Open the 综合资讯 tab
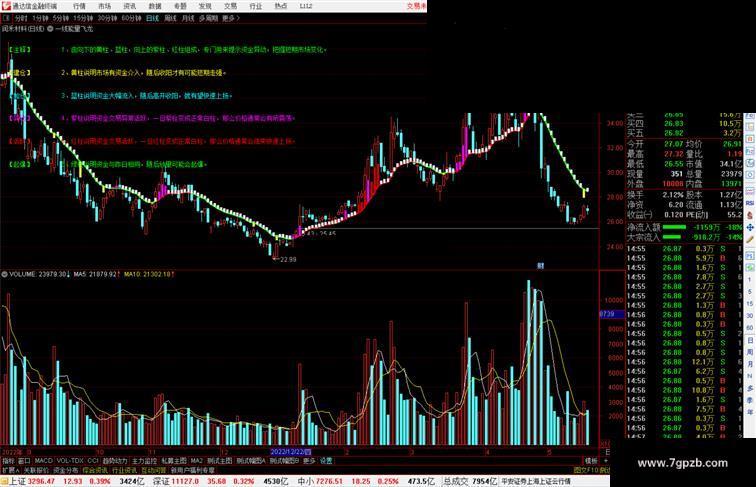756x487 pixels. (x=95, y=470)
